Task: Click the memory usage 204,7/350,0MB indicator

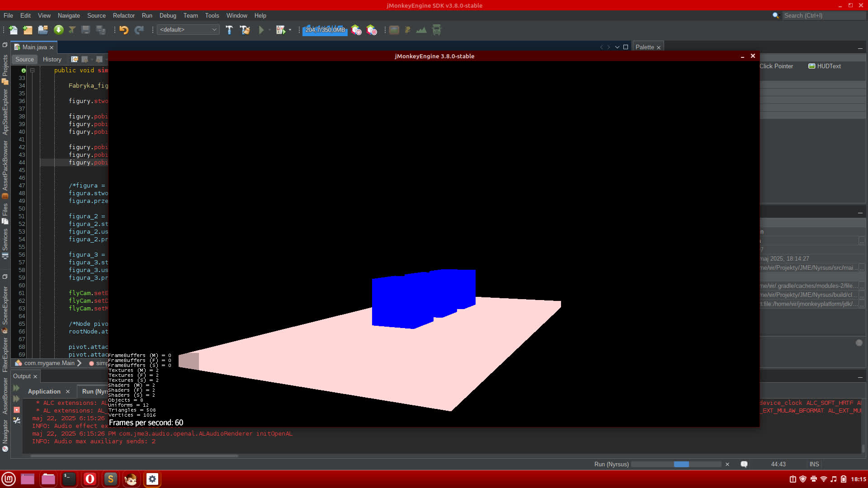Action: coord(325,30)
